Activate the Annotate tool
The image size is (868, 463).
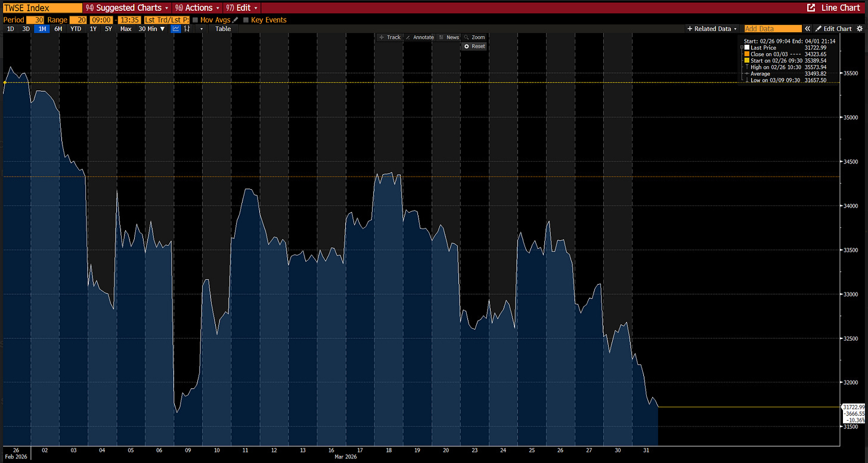tap(420, 37)
